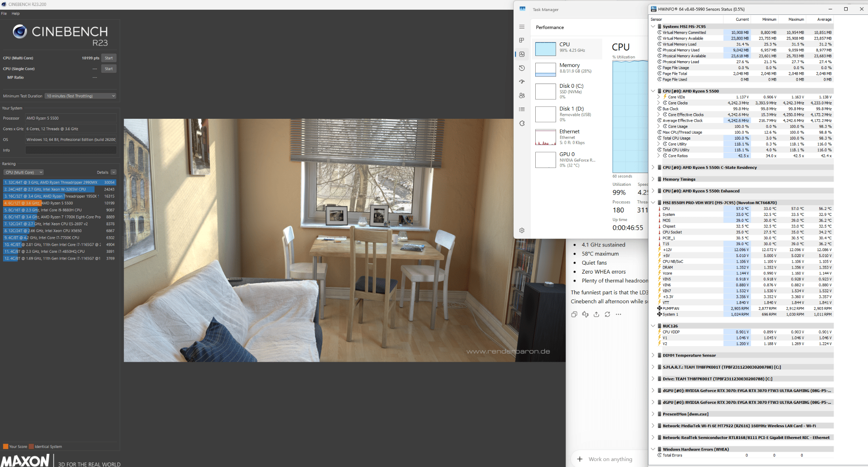
Task: Open Task Manager hamburger navigation menu
Action: (522, 27)
